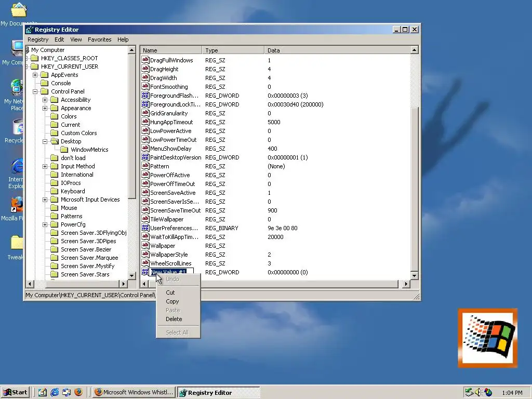Image resolution: width=532 pixels, height=399 pixels.
Task: Choose Copy from the context menu
Action: 178,301
